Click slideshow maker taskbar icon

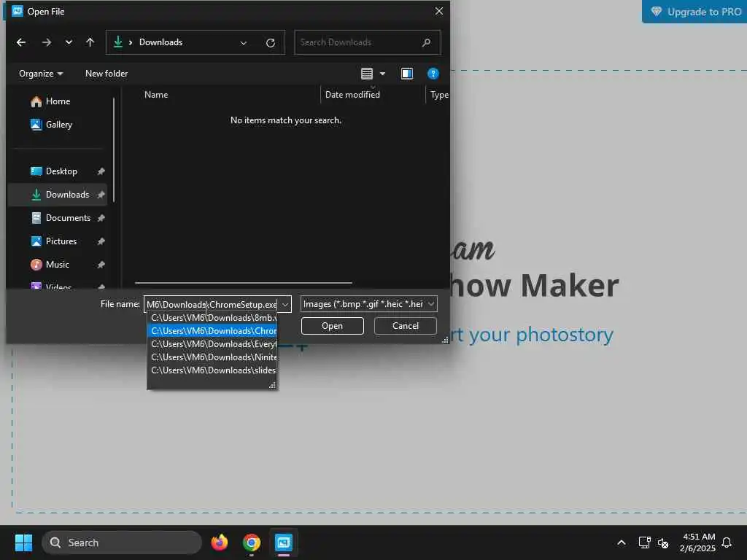pyautogui.click(x=284, y=542)
